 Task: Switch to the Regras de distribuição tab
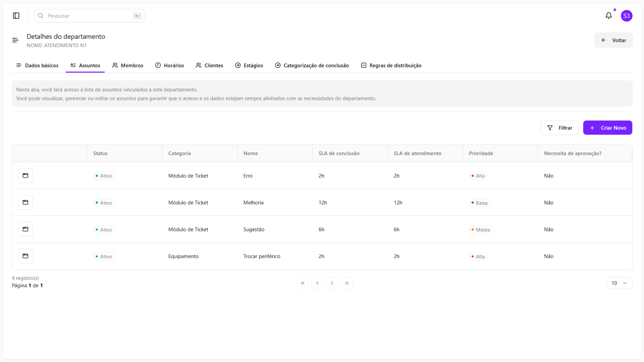point(391,65)
